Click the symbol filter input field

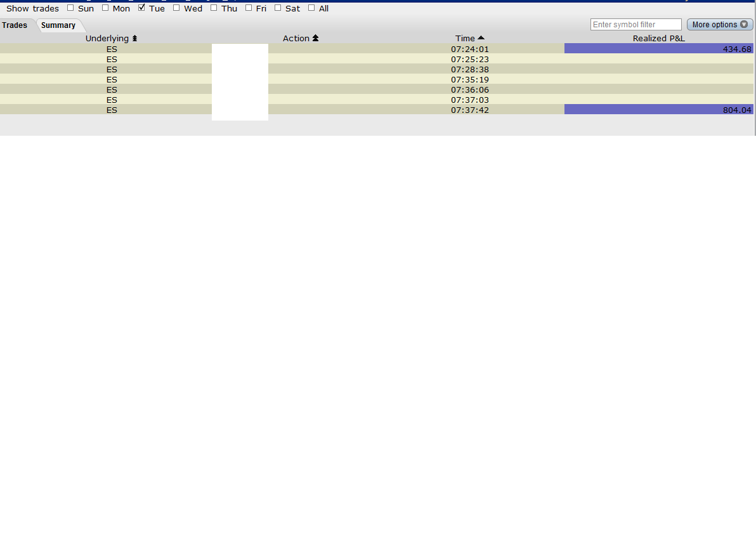tap(636, 25)
